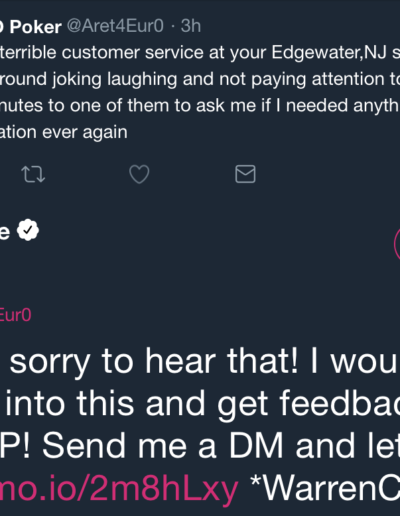The width and height of the screenshot is (400, 516).
Task: Open the mo.io/2m8hLxy shortened link
Action: click(x=119, y=489)
